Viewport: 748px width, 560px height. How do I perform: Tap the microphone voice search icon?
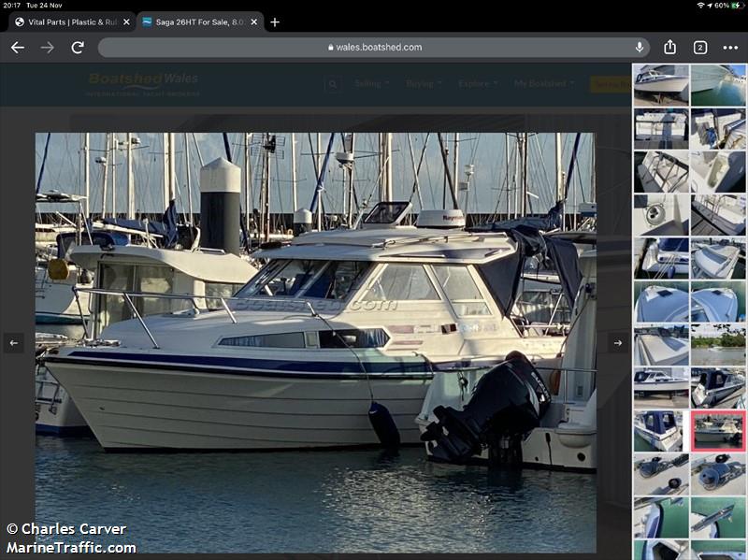(640, 48)
